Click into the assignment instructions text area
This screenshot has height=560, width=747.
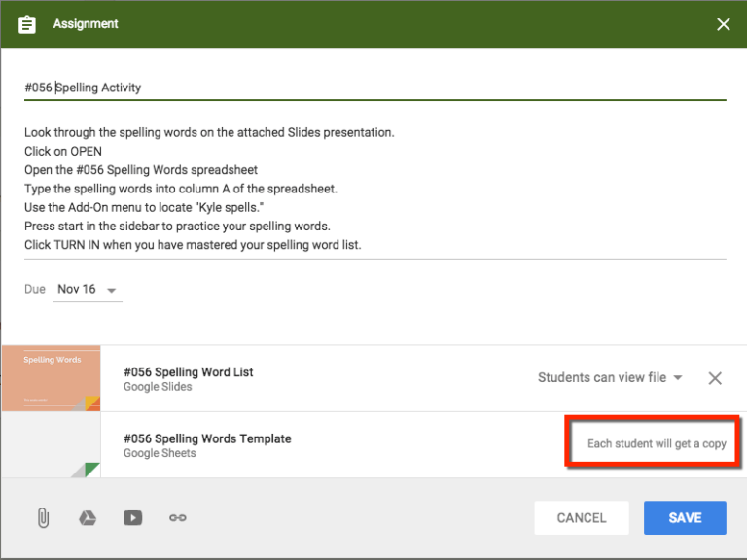pos(374,189)
